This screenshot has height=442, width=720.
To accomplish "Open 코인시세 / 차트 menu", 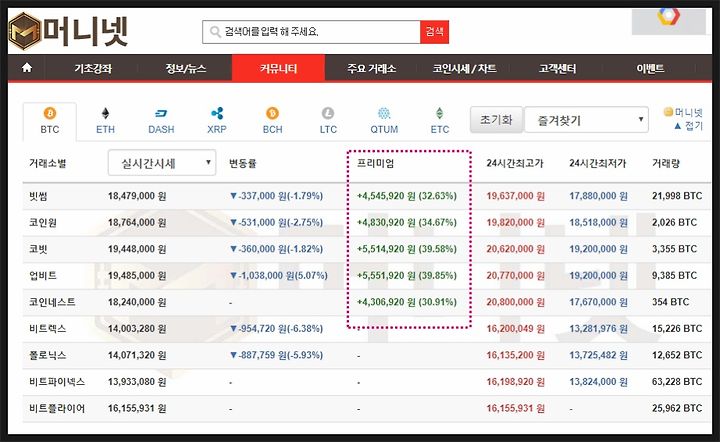I will pyautogui.click(x=464, y=68).
